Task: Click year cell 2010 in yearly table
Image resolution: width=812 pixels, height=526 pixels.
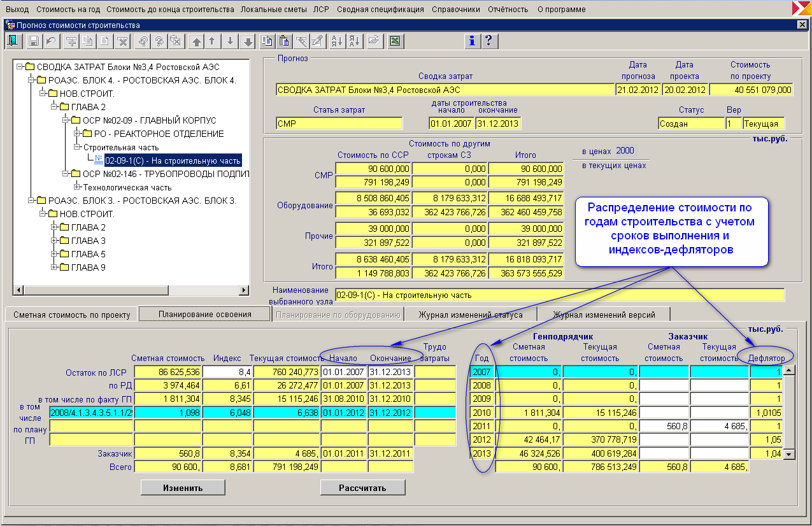Action: (x=482, y=413)
